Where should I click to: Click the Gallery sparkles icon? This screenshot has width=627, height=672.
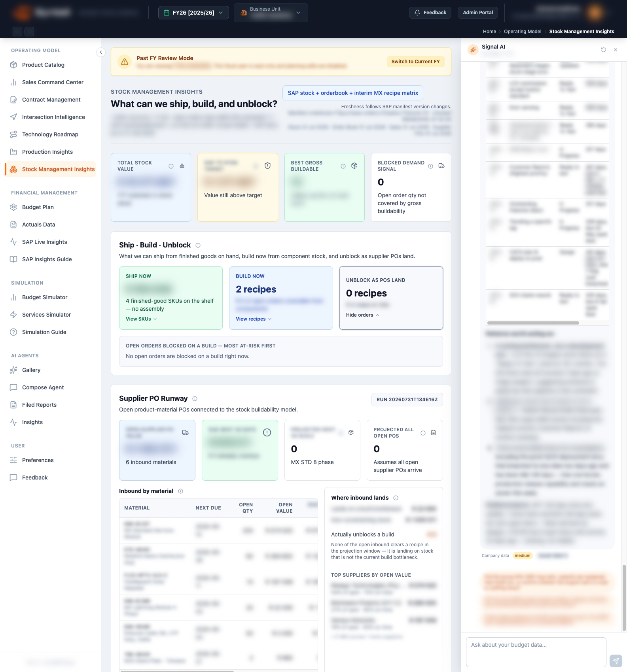pos(13,370)
